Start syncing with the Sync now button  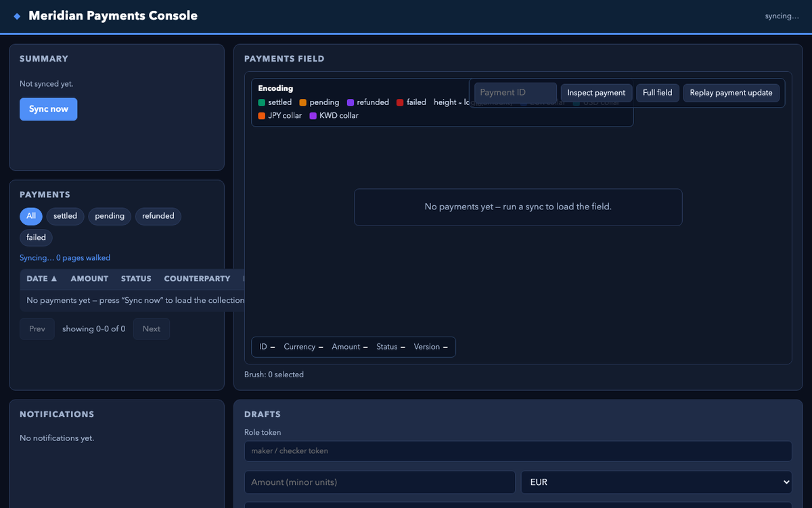point(49,109)
